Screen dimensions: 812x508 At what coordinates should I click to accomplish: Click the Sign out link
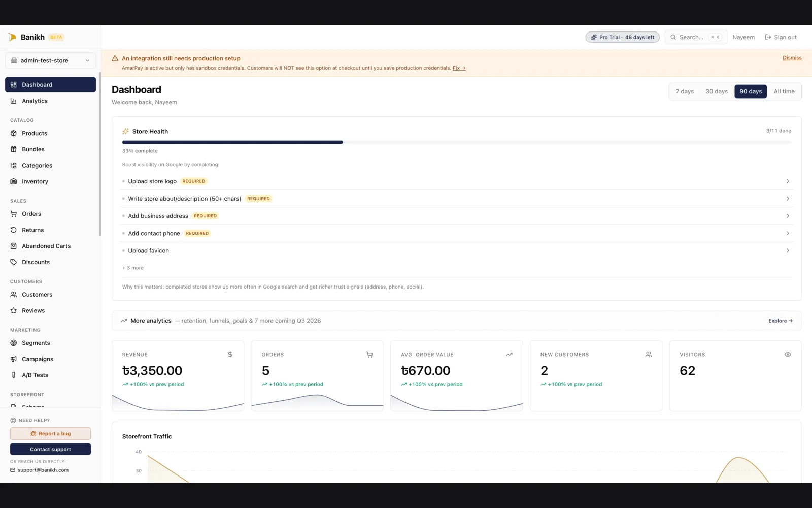tap(781, 37)
